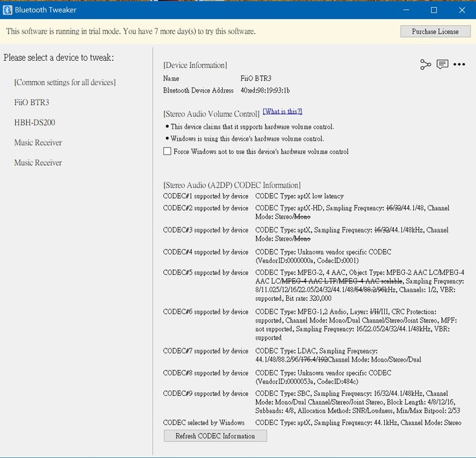Click the LDAC codec type description

[x=338, y=355]
